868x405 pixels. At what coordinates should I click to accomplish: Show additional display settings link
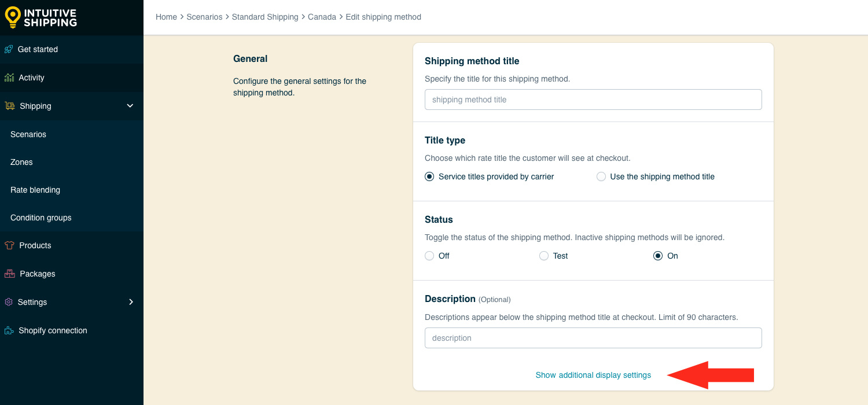pyautogui.click(x=593, y=375)
